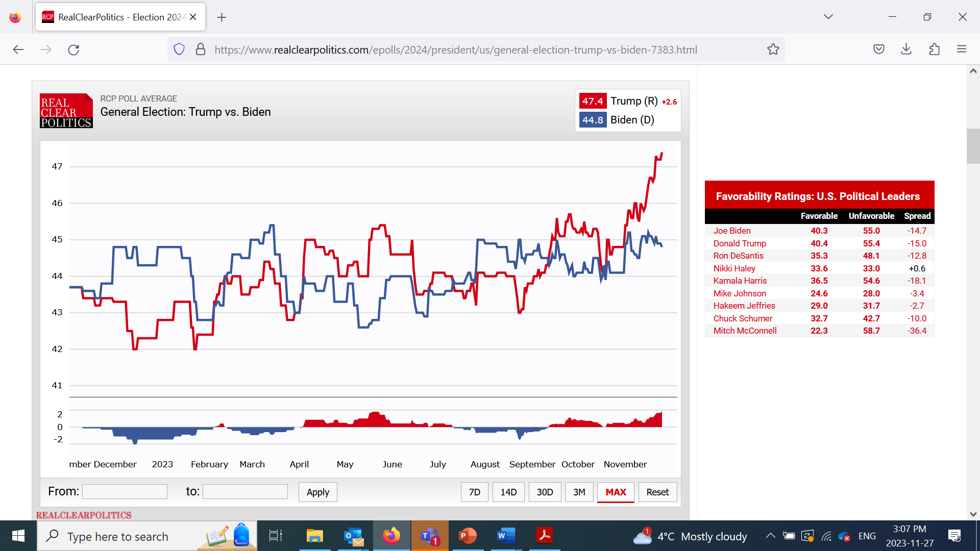This screenshot has height=551, width=980.
Task: Open the tracking protection shield icon
Action: point(179,49)
